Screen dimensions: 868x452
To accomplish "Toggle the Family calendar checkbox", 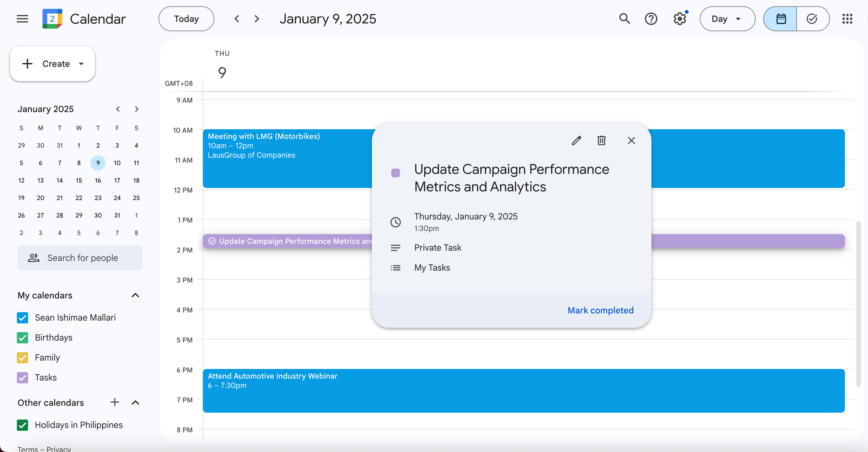I will tap(22, 357).
